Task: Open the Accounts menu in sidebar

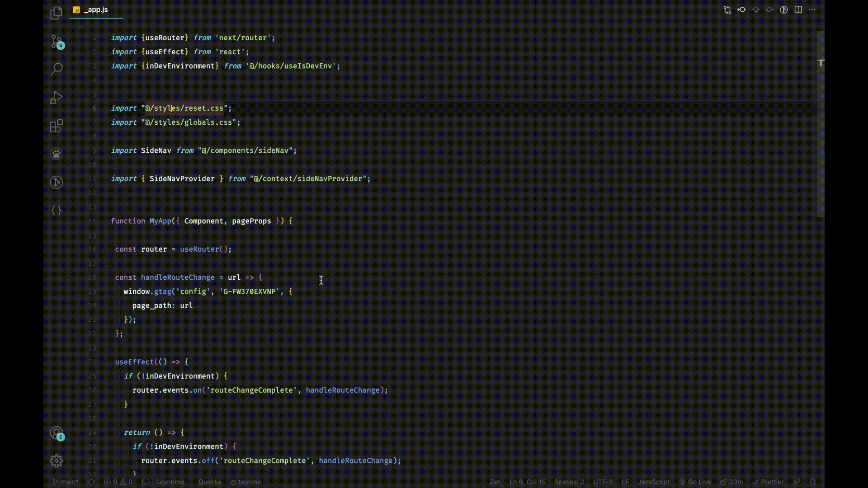Action: click(x=57, y=434)
